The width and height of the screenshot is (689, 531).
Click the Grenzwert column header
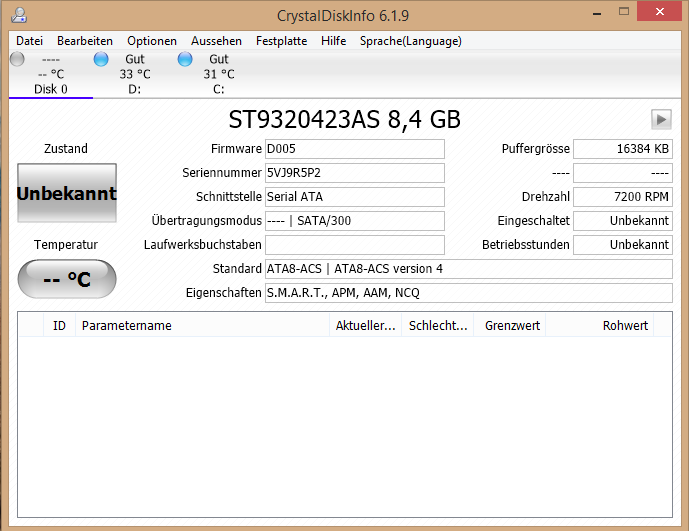510,326
